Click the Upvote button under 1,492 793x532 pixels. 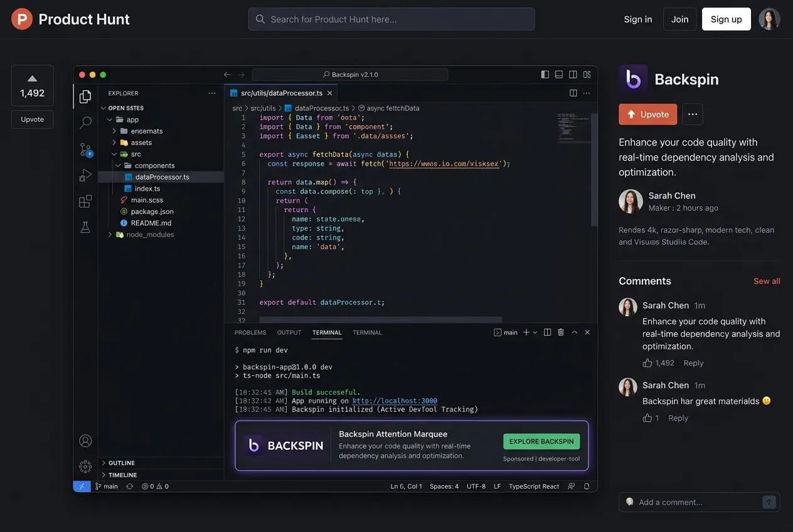pos(33,119)
